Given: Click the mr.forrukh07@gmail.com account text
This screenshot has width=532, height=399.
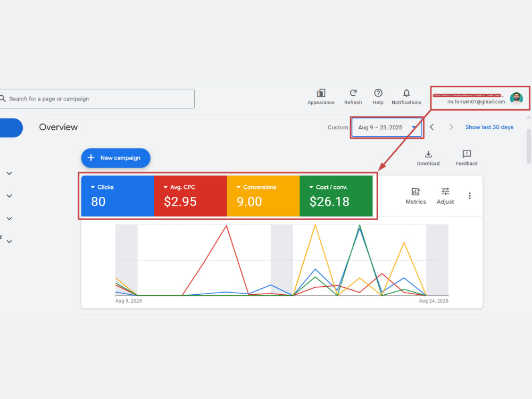Looking at the screenshot, I should [x=476, y=102].
